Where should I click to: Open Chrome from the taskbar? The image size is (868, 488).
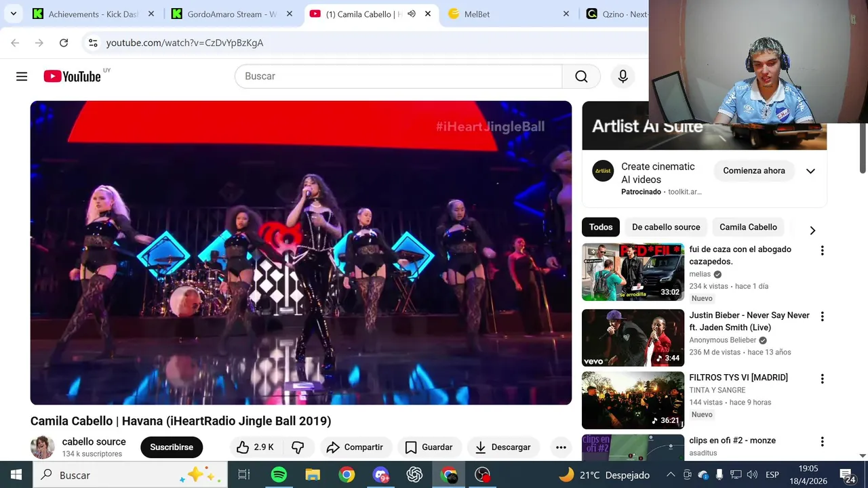pyautogui.click(x=347, y=474)
